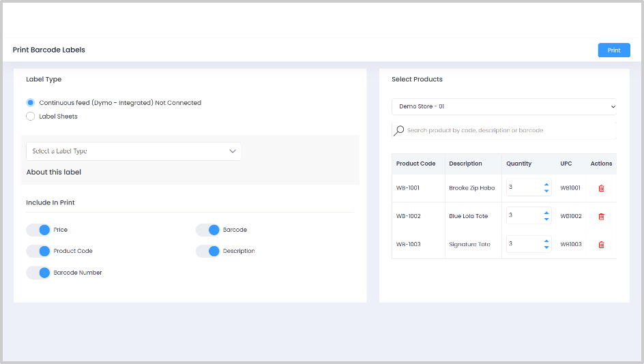The image size is (644, 364).
Task: Disable the Barcode toggle
Action: [208, 230]
